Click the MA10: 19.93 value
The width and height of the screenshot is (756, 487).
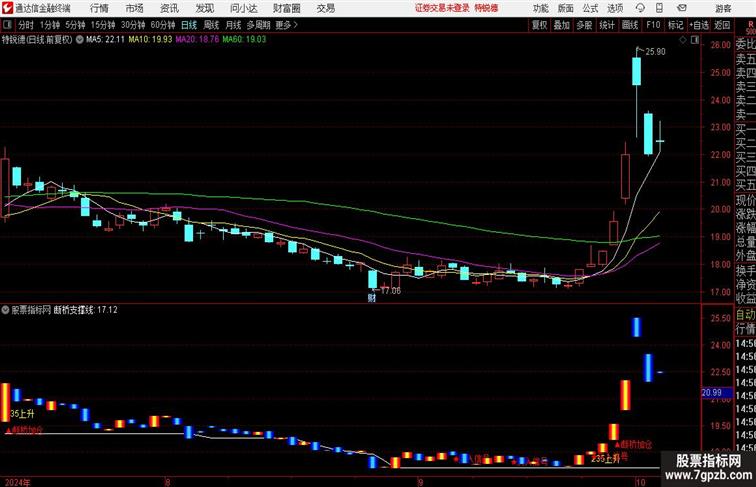(150, 40)
